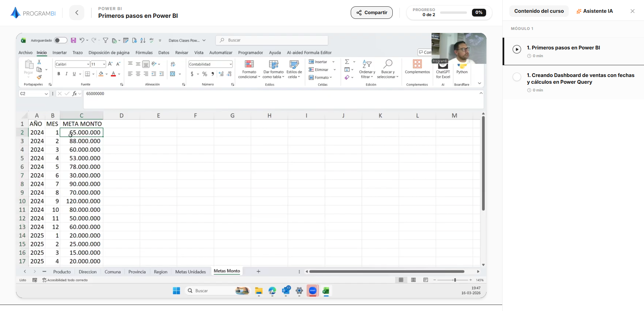Switch to Producto sheet tab
644x311 pixels.
click(x=62, y=272)
